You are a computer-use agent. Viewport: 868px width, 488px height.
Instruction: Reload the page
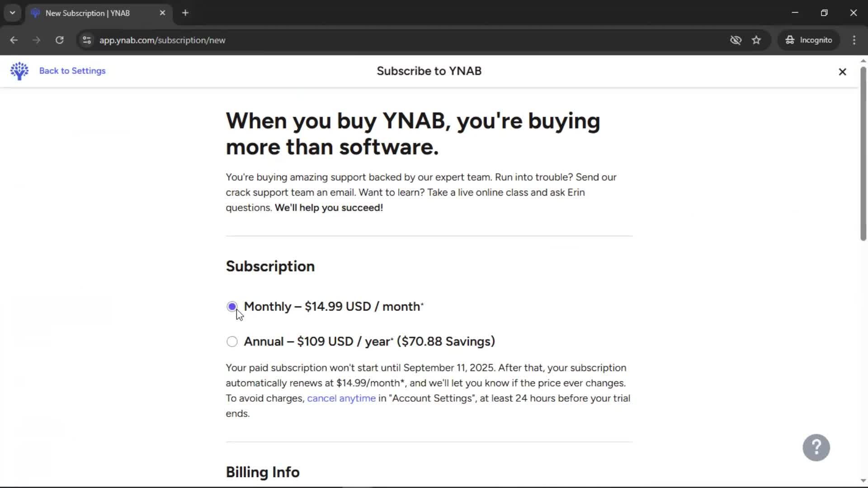coord(59,40)
